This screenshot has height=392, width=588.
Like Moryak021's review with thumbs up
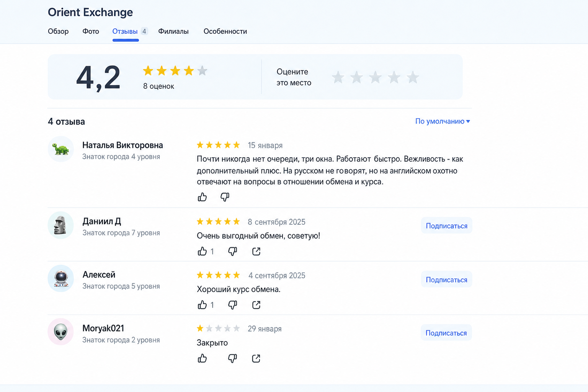[202, 358]
